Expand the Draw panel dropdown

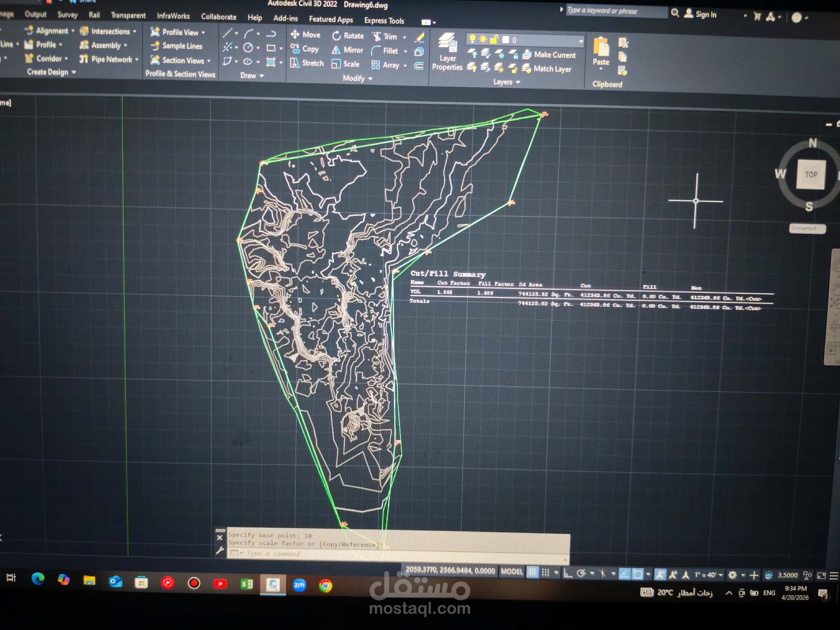click(x=252, y=75)
